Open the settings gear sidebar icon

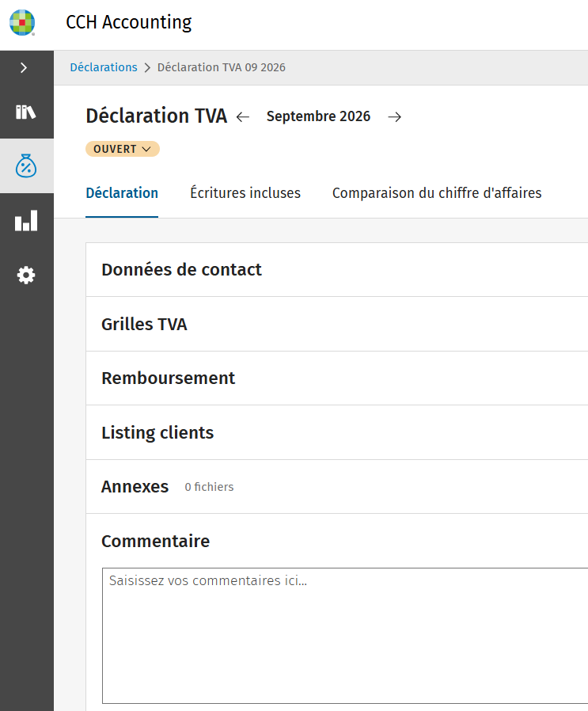click(26, 275)
